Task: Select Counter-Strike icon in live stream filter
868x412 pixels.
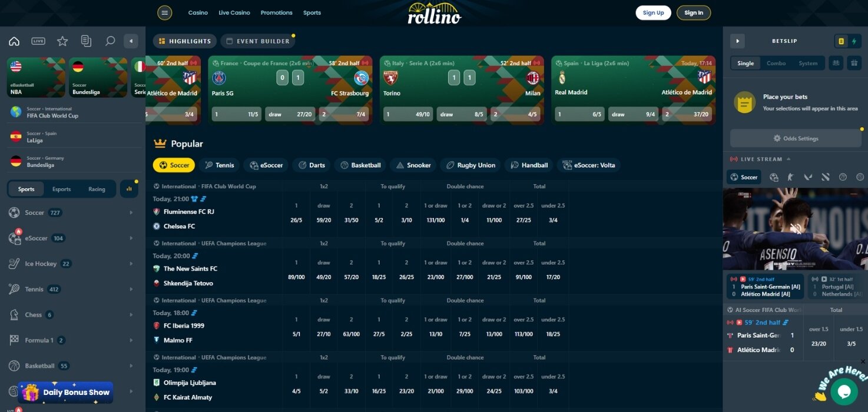Action: [791, 177]
